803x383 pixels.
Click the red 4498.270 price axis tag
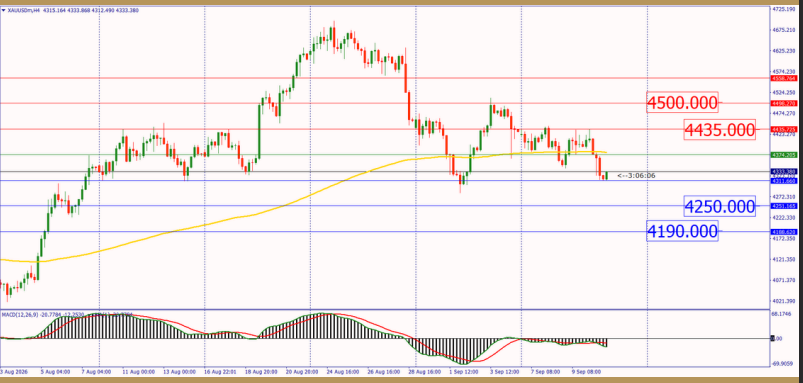(x=784, y=103)
